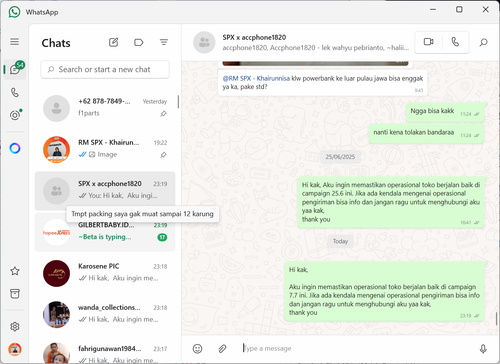
Task: Open Archived chats in sidebar
Action: (15, 294)
